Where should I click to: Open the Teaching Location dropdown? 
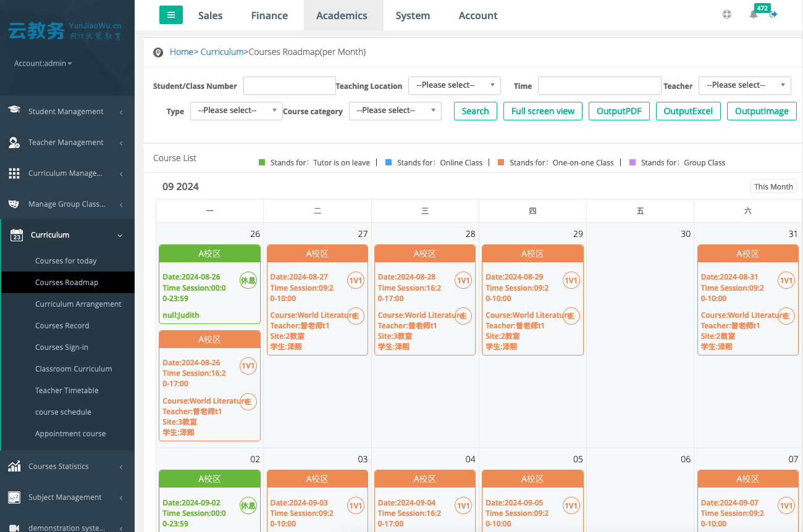click(x=454, y=85)
